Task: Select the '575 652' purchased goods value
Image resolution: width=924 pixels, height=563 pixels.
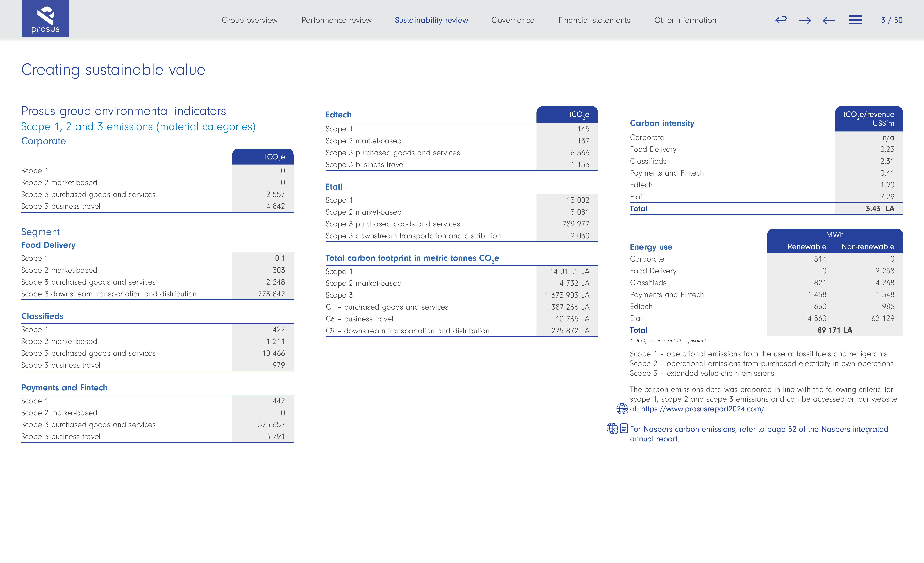Action: point(271,425)
